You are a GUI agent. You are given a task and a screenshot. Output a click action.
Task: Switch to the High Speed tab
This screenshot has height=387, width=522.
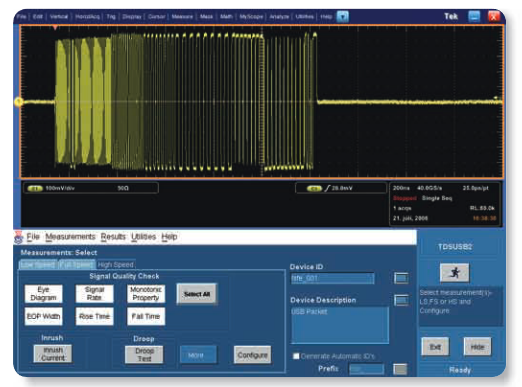click(116, 265)
